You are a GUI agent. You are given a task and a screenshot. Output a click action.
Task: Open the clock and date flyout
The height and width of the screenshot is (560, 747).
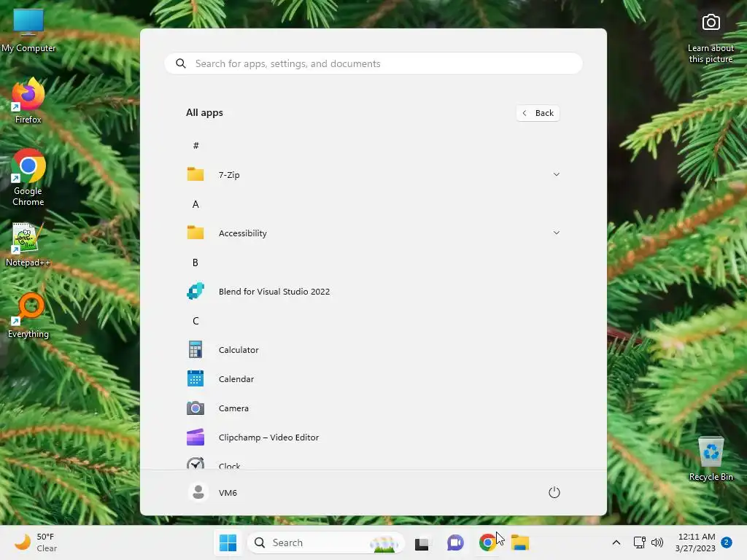(695, 542)
